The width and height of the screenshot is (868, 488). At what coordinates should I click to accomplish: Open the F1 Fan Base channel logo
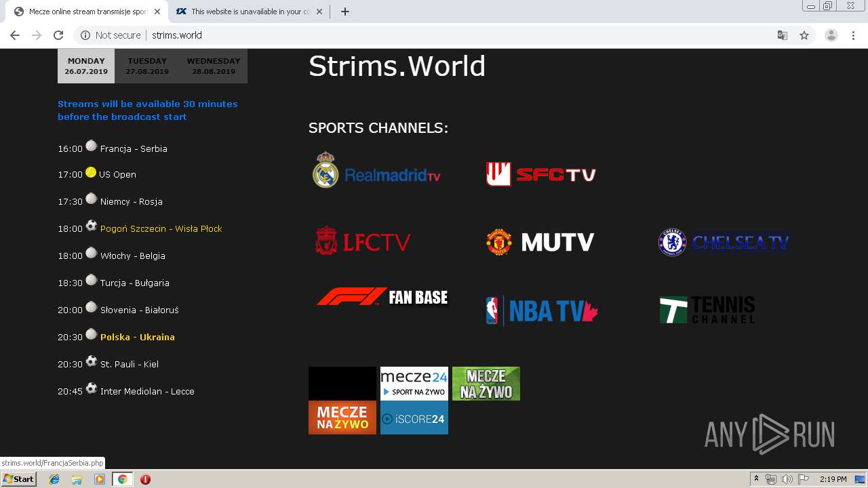382,297
